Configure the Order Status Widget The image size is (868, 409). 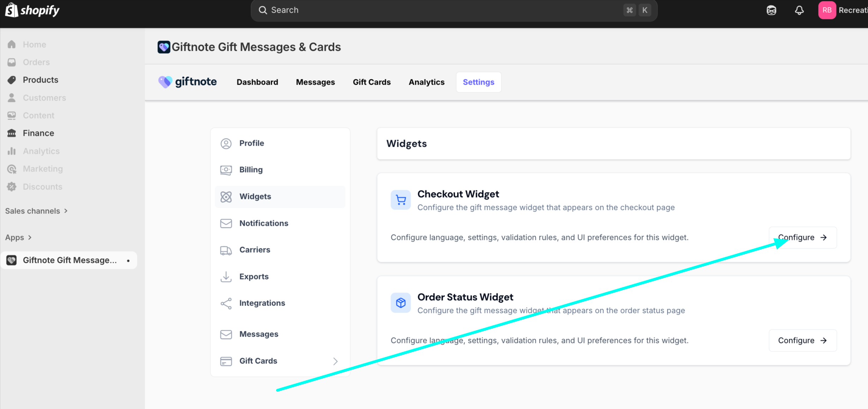[x=802, y=341]
